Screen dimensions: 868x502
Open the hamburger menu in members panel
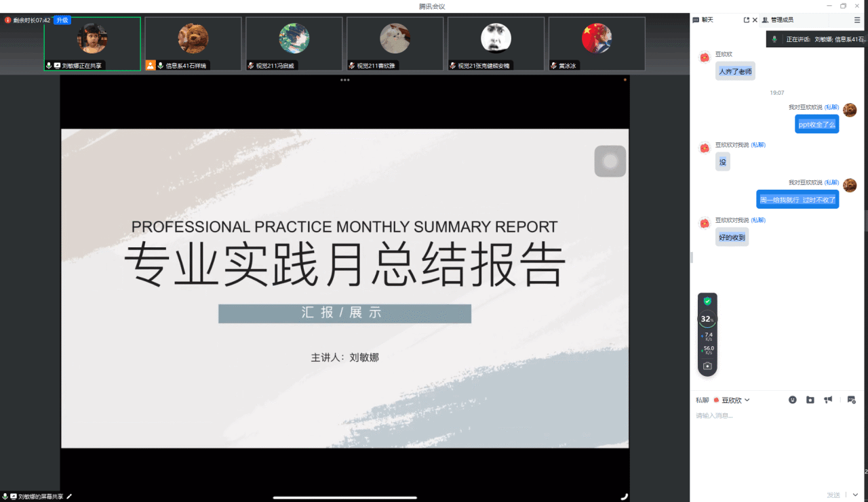[856, 20]
